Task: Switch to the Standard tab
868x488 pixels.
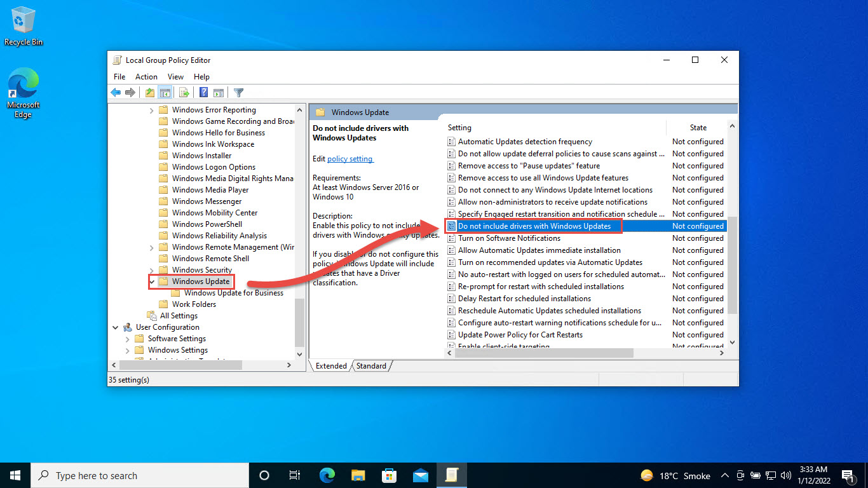Action: click(371, 365)
